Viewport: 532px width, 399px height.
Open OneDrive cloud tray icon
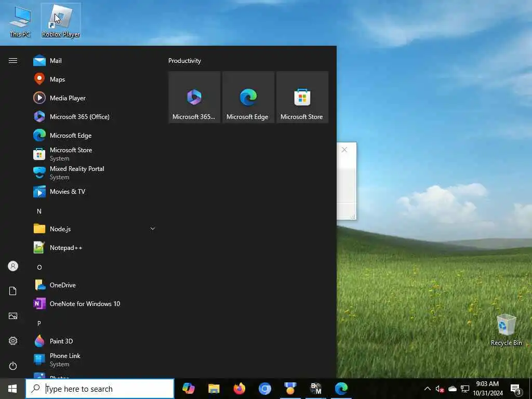pos(453,389)
